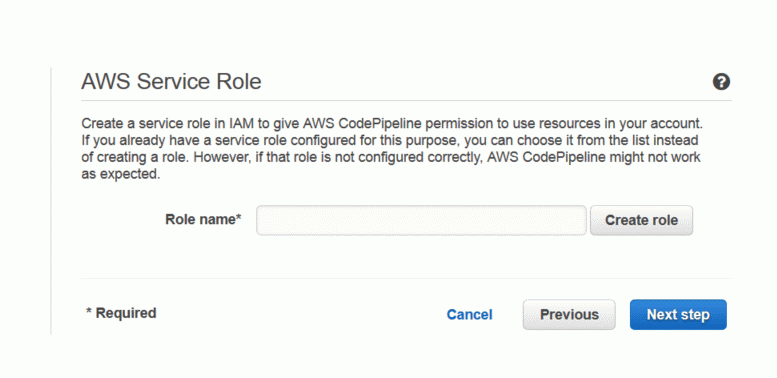
Task: Click the service role description paragraph
Action: (x=392, y=149)
